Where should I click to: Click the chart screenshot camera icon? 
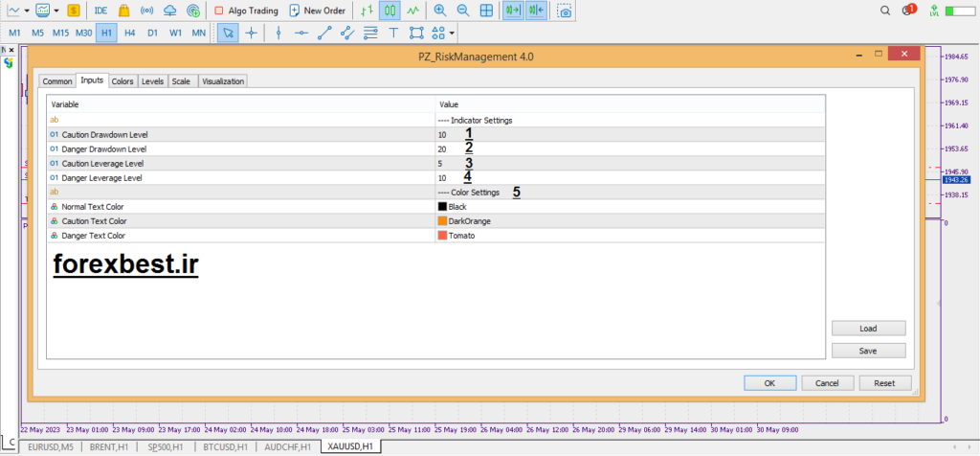coord(566,11)
